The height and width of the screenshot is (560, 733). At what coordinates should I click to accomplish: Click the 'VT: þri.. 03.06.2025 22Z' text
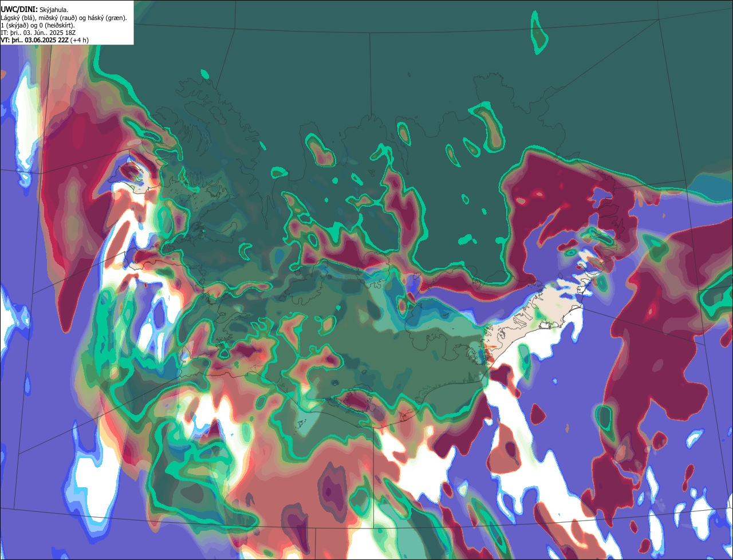[x=34, y=41]
